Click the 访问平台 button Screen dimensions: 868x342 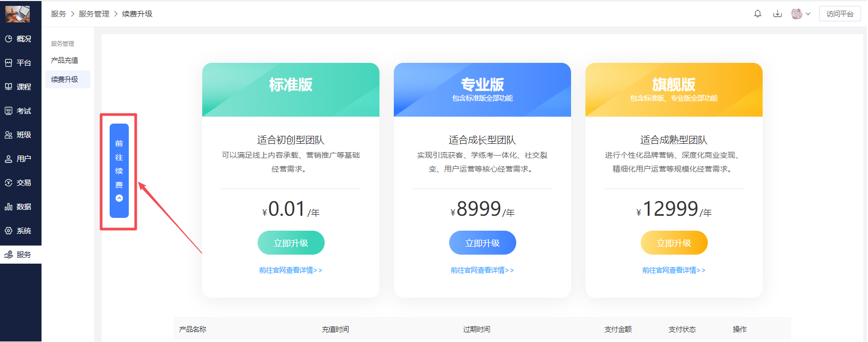tap(840, 14)
